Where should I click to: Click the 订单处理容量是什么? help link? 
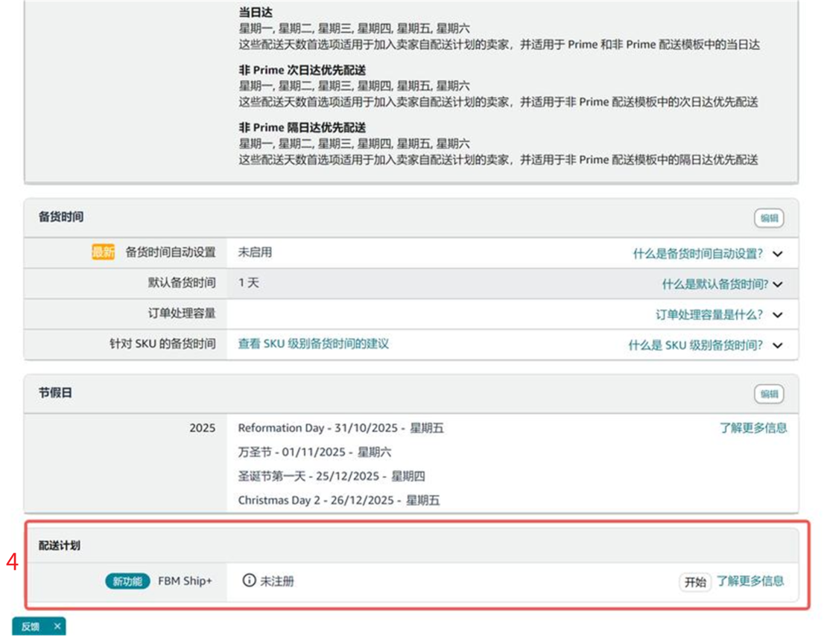coord(709,315)
